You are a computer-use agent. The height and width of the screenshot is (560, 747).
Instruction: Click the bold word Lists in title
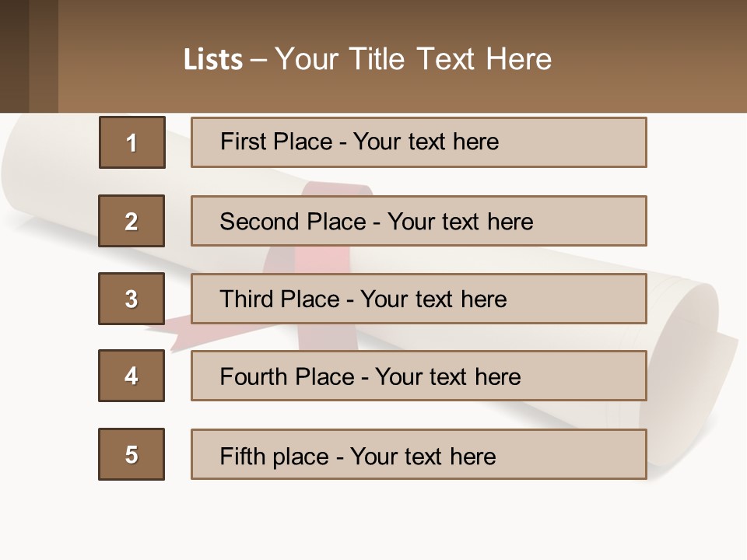213,60
